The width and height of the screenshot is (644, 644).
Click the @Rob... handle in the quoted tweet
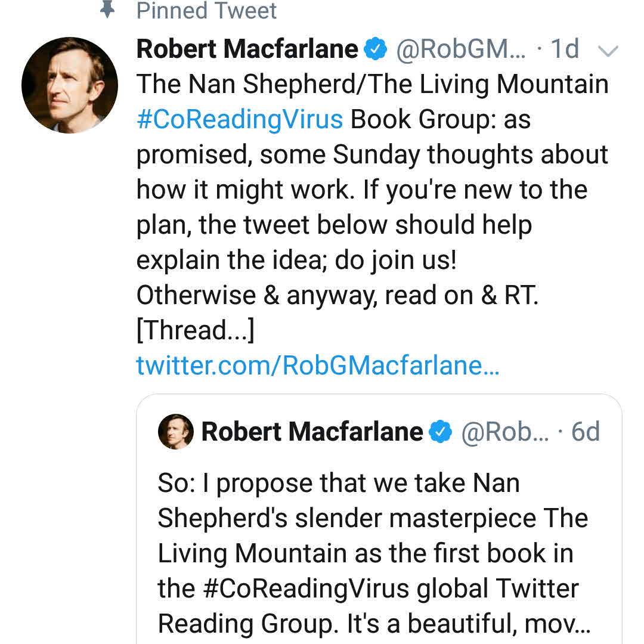tap(500, 432)
